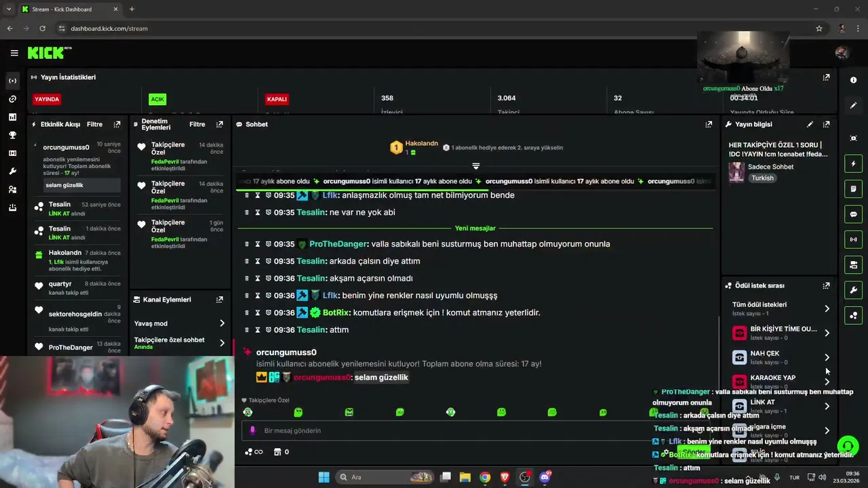Open the clips icon in left sidebar
Image resolution: width=868 pixels, height=488 pixels.
coord(12,153)
